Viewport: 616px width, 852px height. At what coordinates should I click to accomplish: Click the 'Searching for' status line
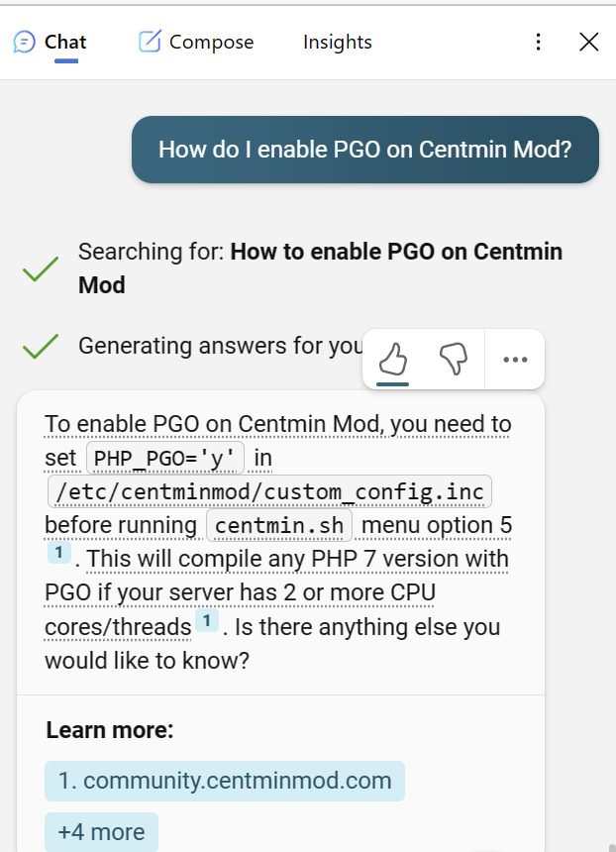321,268
